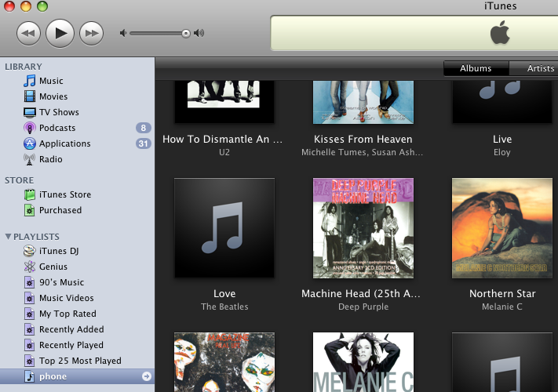The width and height of the screenshot is (558, 392).
Task: Click the Radio tower icon
Action: (30, 159)
